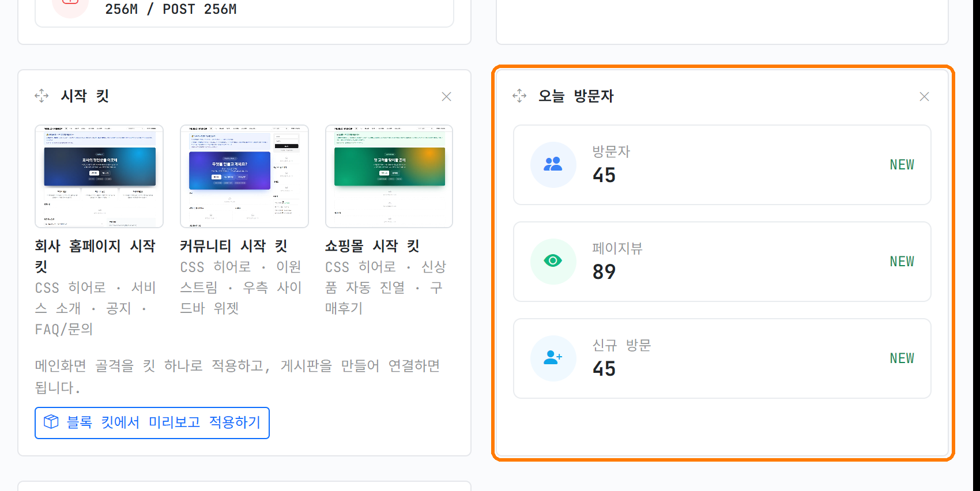Click the 방문자 count 45 card
This screenshot has height=491, width=980.
pyautogui.click(x=722, y=165)
